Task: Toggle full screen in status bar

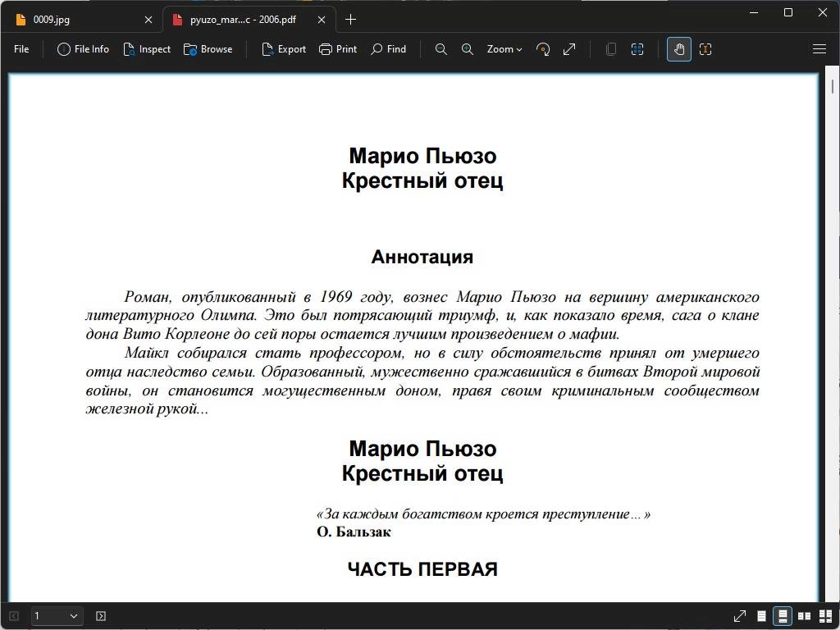Action: [739, 616]
